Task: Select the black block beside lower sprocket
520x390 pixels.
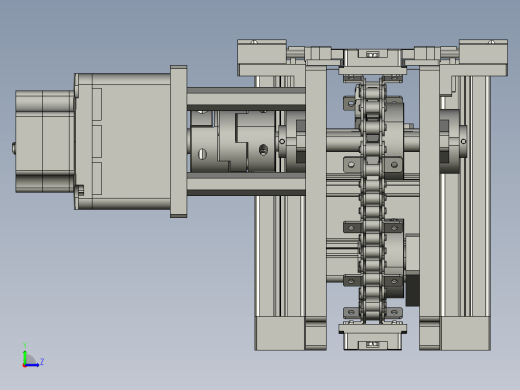Action: tap(412, 290)
